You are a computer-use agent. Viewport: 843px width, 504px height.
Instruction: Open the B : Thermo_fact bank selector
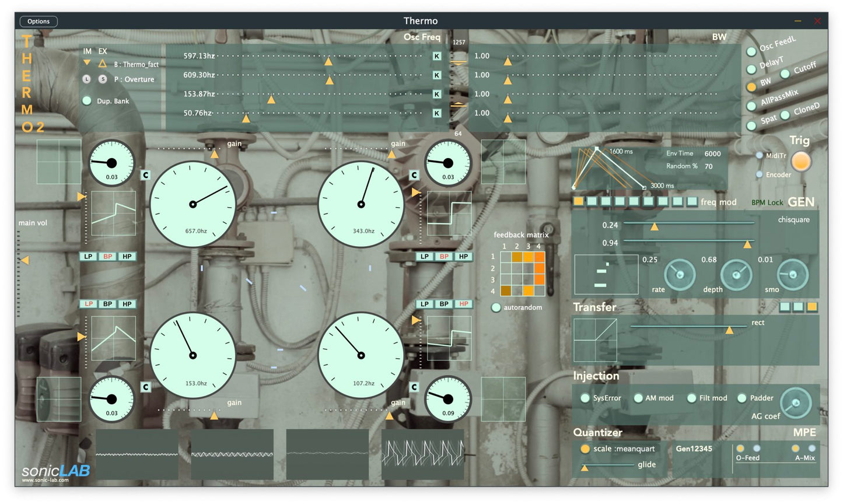136,64
